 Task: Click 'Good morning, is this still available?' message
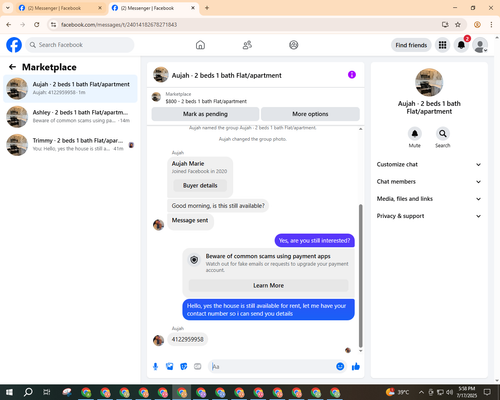point(218,206)
